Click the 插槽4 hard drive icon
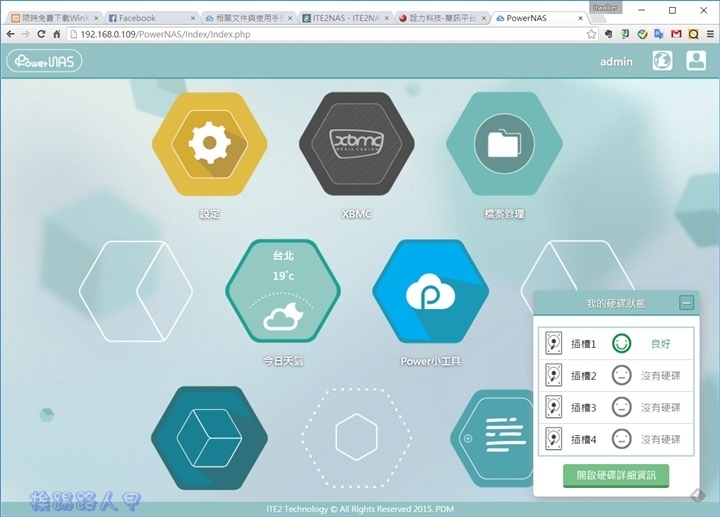This screenshot has height=517, width=720. pos(554,439)
